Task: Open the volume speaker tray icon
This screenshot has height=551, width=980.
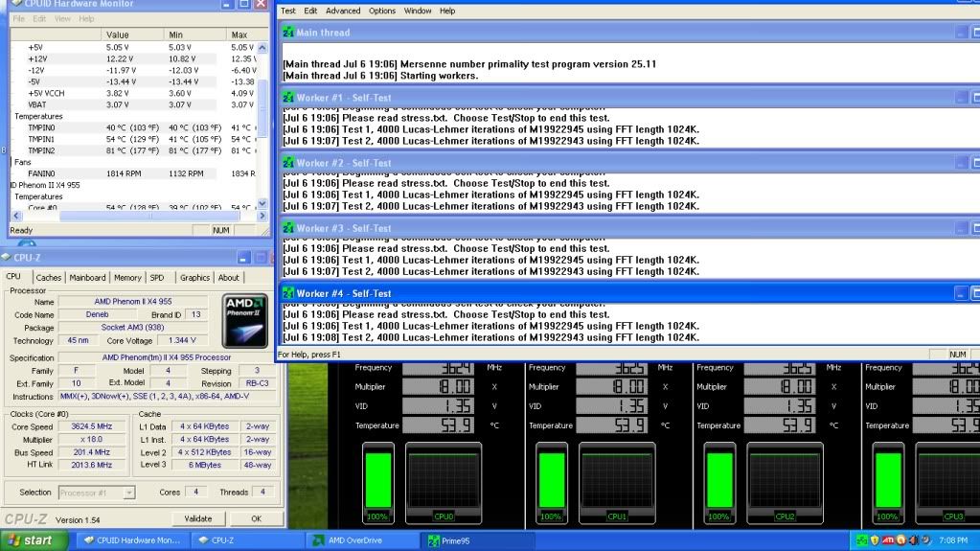Action: [x=914, y=541]
